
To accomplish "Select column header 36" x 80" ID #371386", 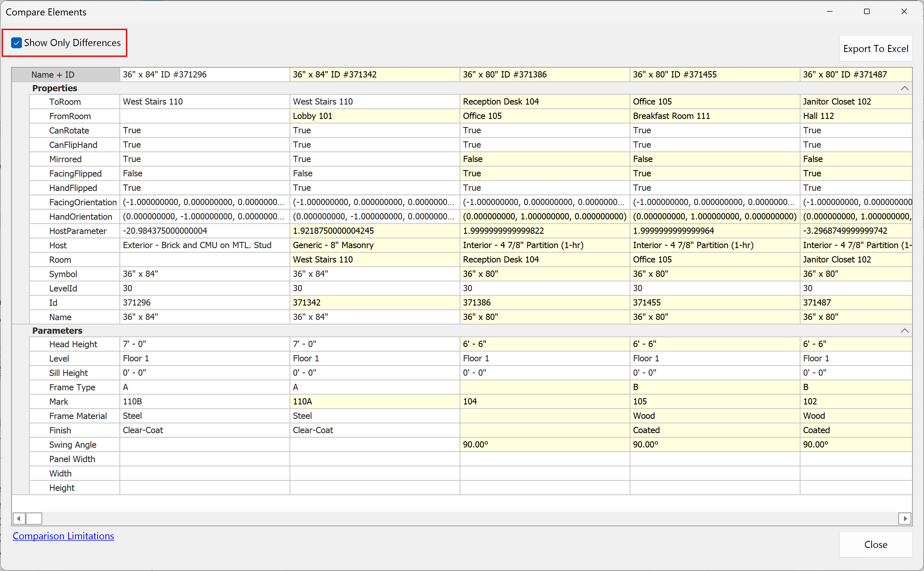I will 545,75.
